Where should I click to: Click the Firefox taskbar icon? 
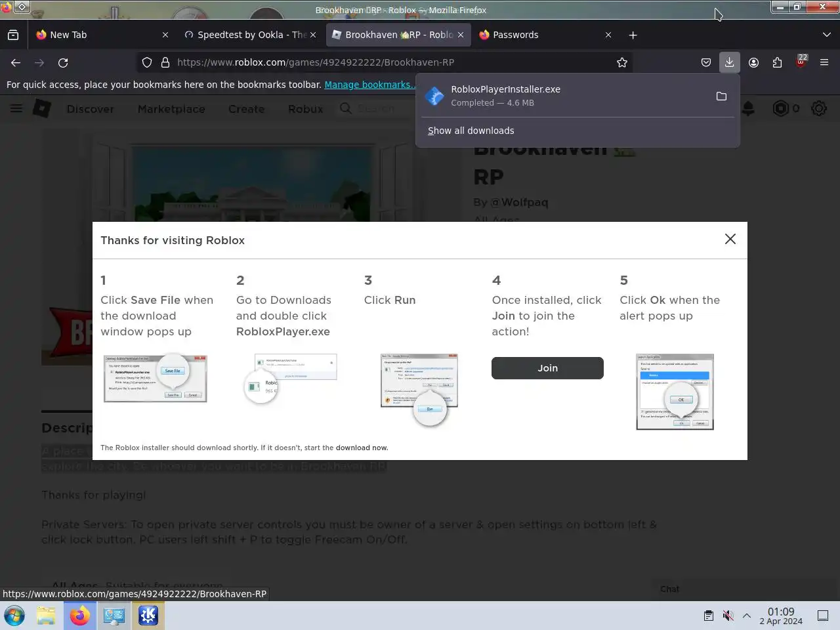[80, 616]
